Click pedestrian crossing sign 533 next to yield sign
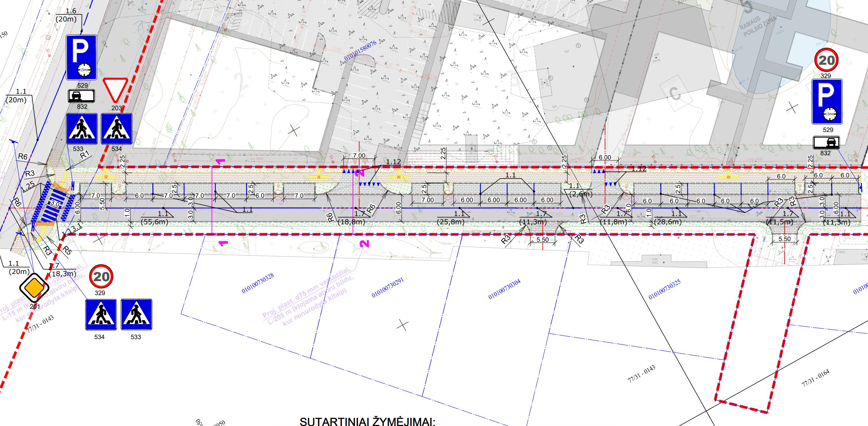 tap(82, 129)
